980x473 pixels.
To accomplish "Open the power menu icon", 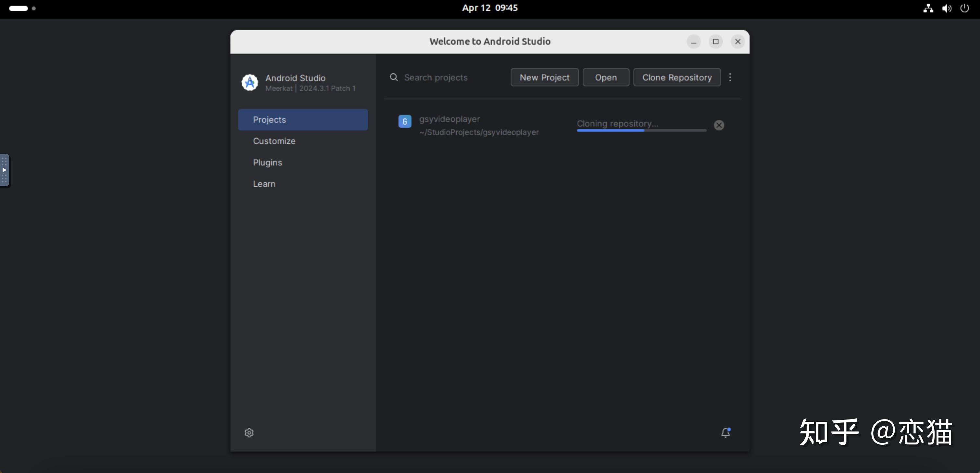I will [964, 8].
